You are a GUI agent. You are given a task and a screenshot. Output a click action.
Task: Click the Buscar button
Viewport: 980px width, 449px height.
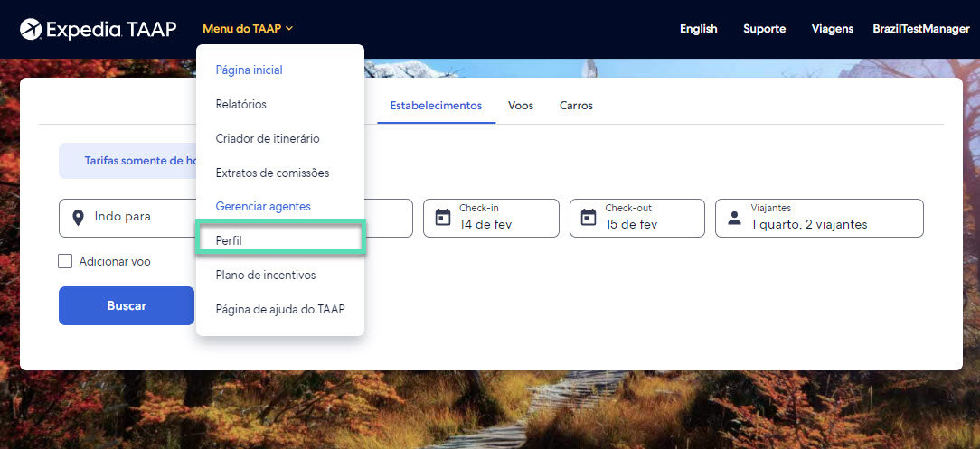pos(127,305)
